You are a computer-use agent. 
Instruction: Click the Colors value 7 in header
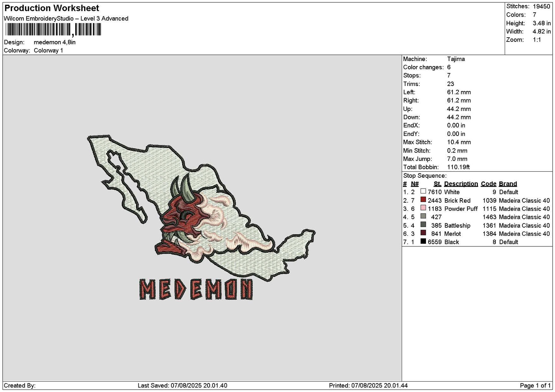(x=534, y=15)
